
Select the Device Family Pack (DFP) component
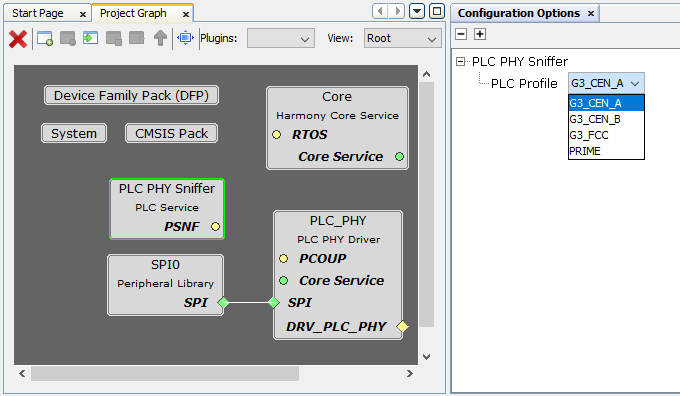pos(131,95)
